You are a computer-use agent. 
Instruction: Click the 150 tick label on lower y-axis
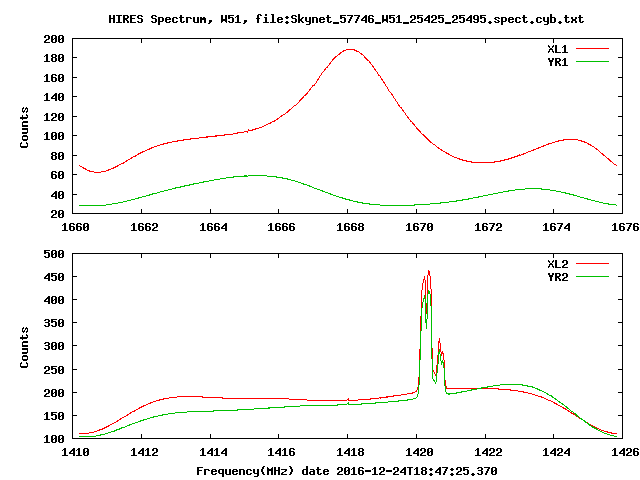pos(54,416)
